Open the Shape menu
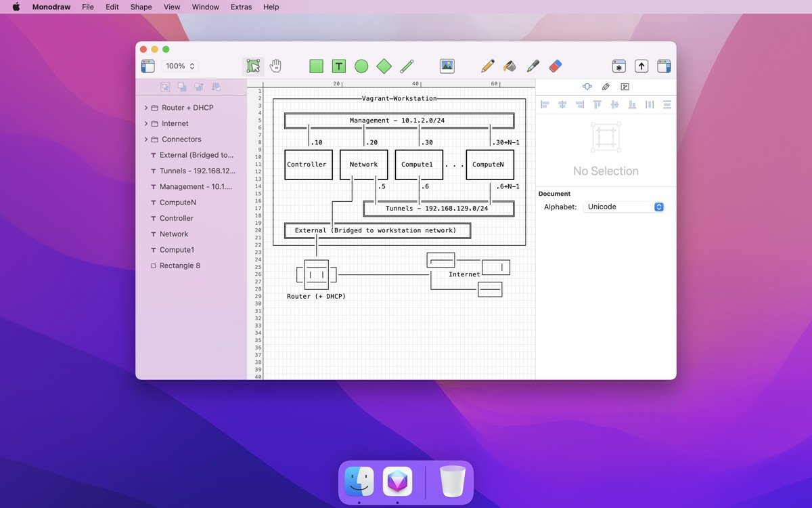Screen dimensions: 812x508 [x=141, y=7]
